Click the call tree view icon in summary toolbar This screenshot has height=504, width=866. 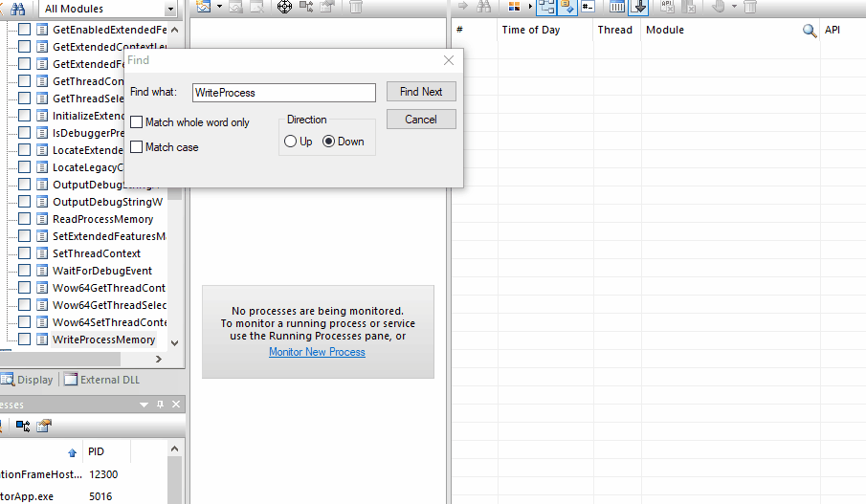tap(546, 7)
